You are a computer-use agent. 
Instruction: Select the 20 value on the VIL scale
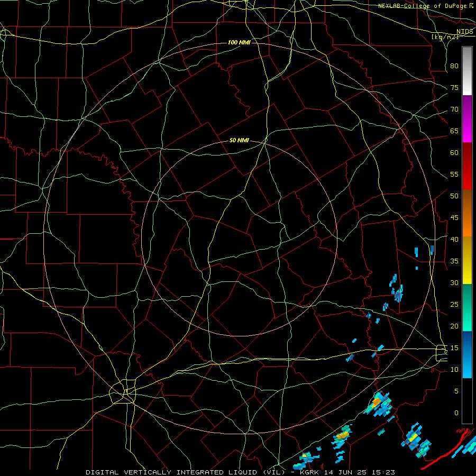[x=454, y=326]
